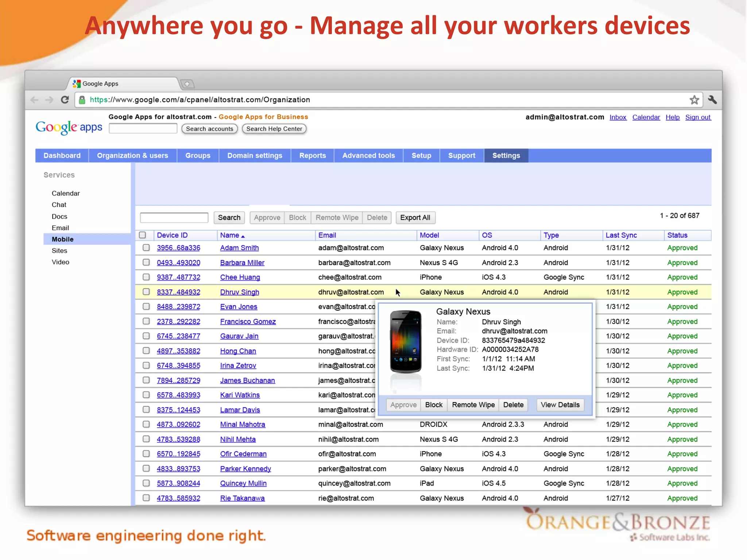This screenshot has height=560, width=747.
Task: Click in the device search field
Action: (174, 218)
